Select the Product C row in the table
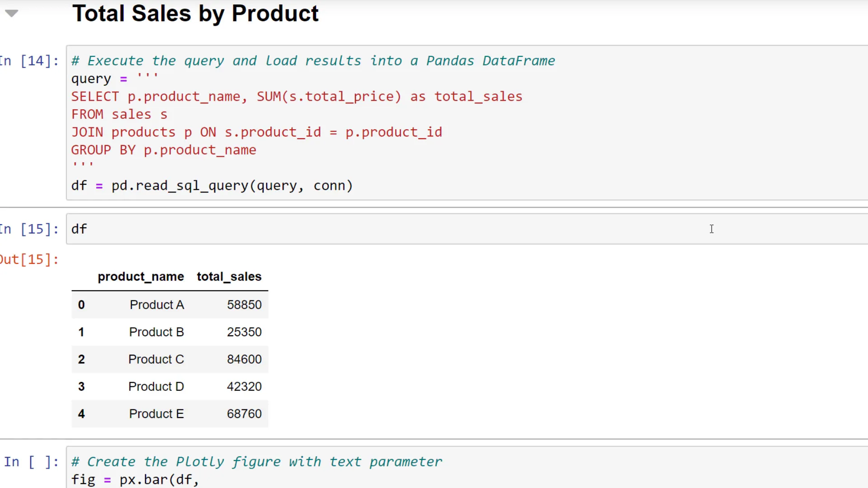Image resolution: width=868 pixels, height=488 pixels. 156,359
